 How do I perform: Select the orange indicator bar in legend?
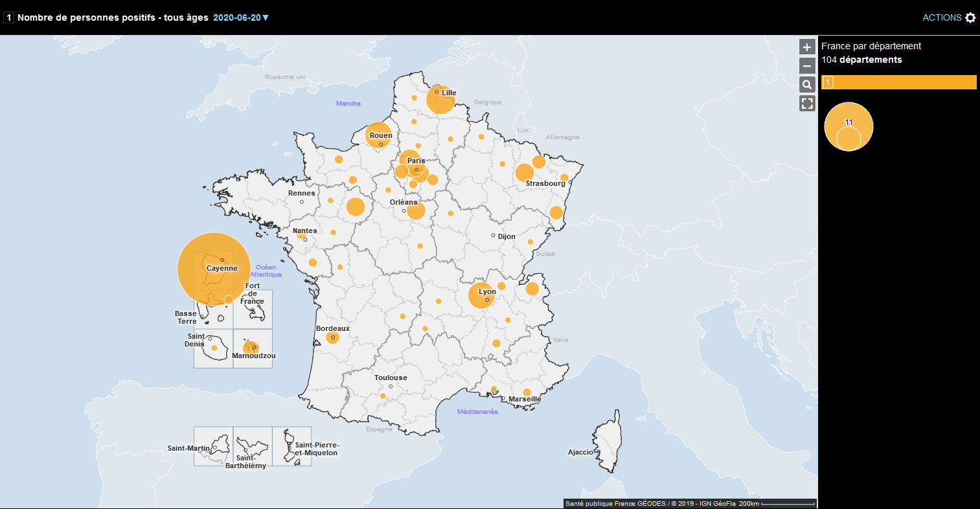tap(899, 82)
